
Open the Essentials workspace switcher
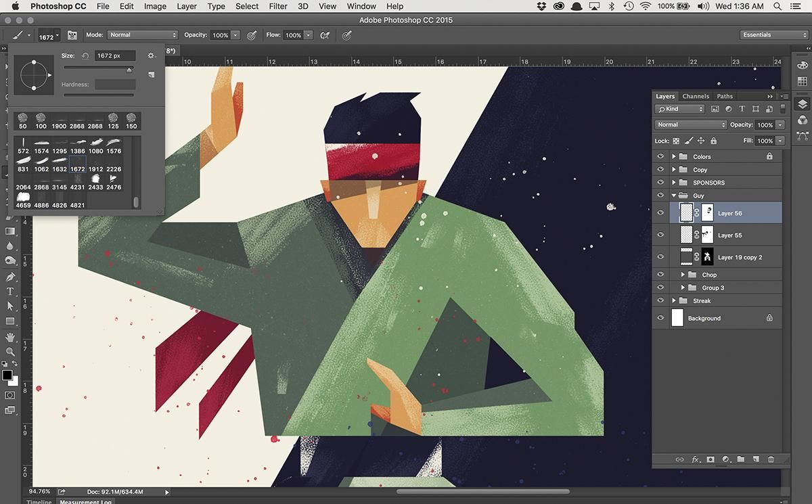[774, 35]
